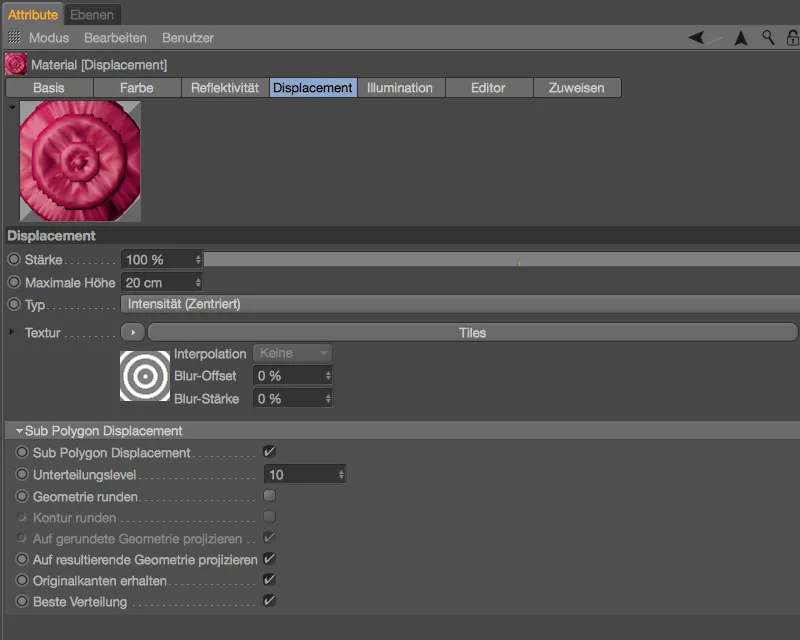Click the Material rose icon in the header
800x640 pixels.
16,62
